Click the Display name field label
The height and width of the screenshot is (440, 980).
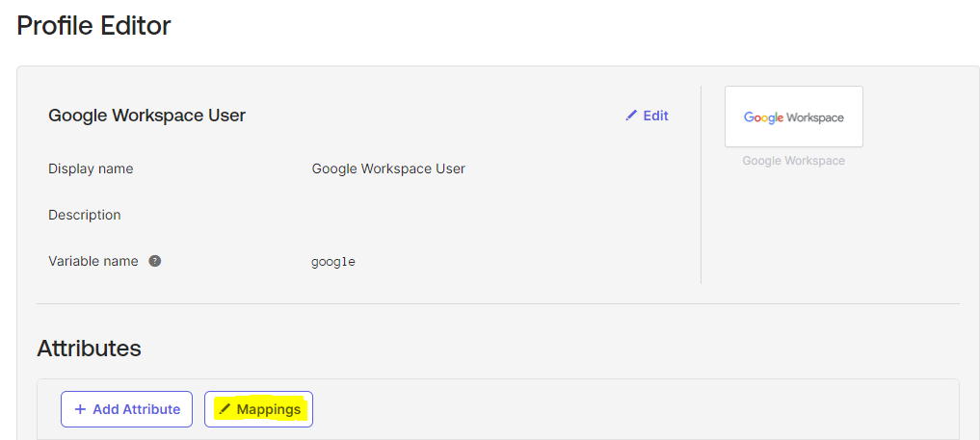click(91, 168)
